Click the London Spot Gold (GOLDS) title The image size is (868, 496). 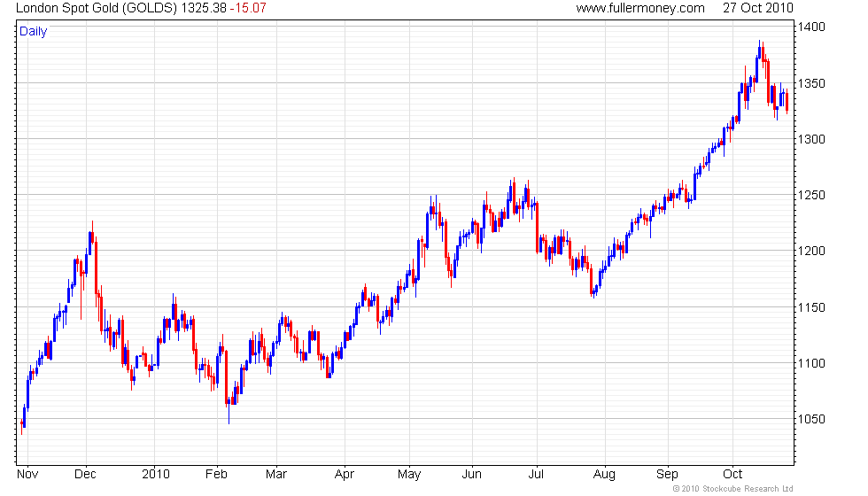click(x=97, y=8)
